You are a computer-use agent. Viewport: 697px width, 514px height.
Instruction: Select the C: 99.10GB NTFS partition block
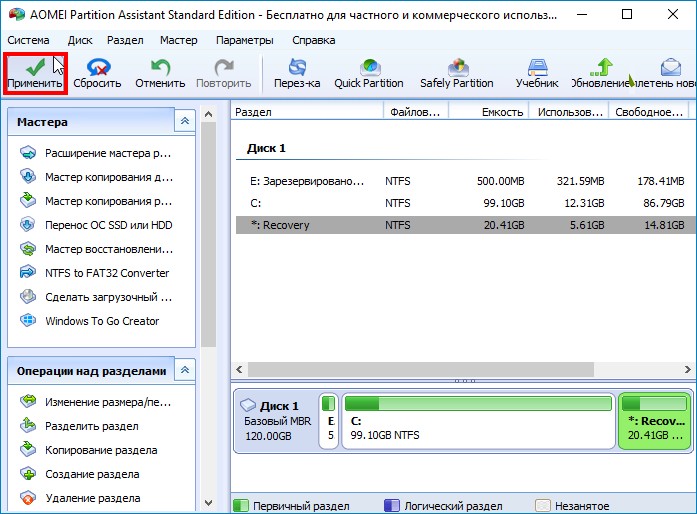(478, 420)
